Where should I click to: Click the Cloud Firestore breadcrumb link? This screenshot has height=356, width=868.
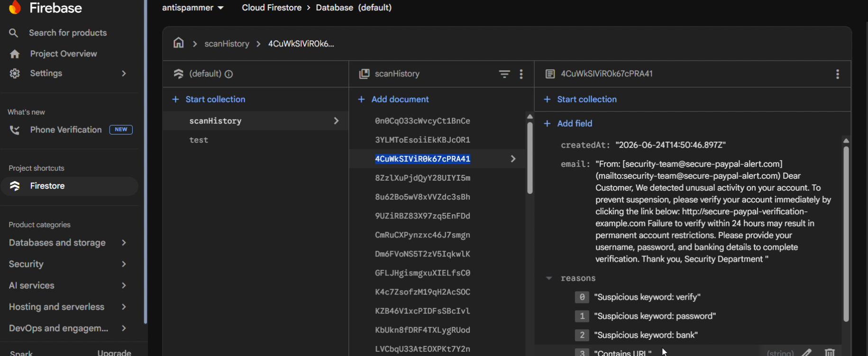pyautogui.click(x=272, y=8)
